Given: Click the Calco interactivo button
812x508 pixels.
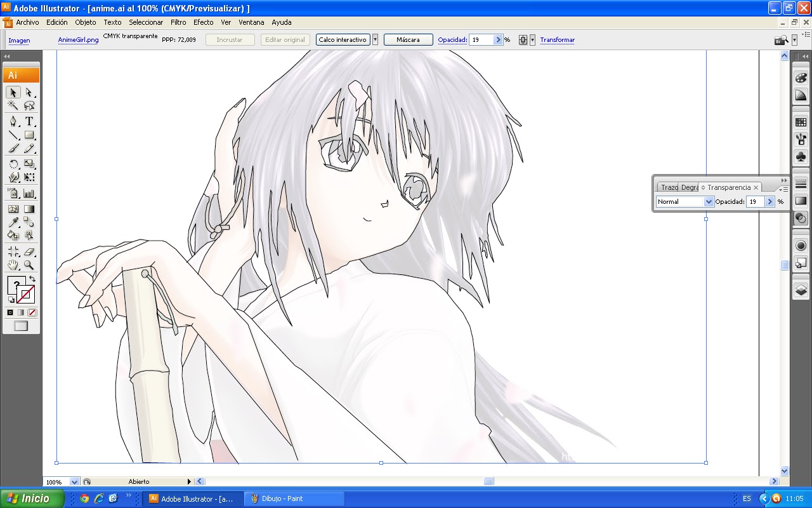Looking at the screenshot, I should 343,39.
